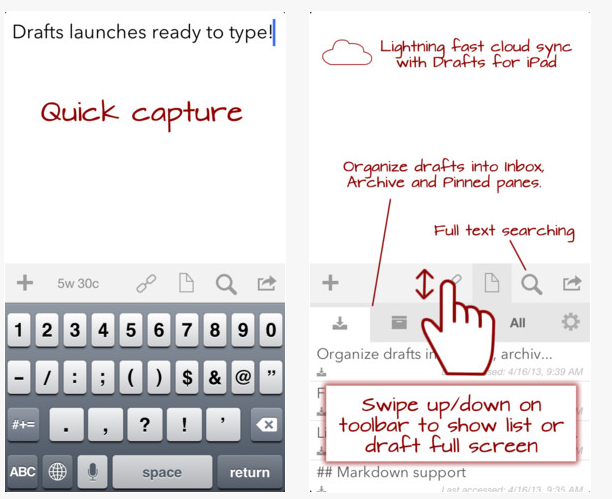Tap the space bar key
The image size is (612, 499).
[162, 472]
